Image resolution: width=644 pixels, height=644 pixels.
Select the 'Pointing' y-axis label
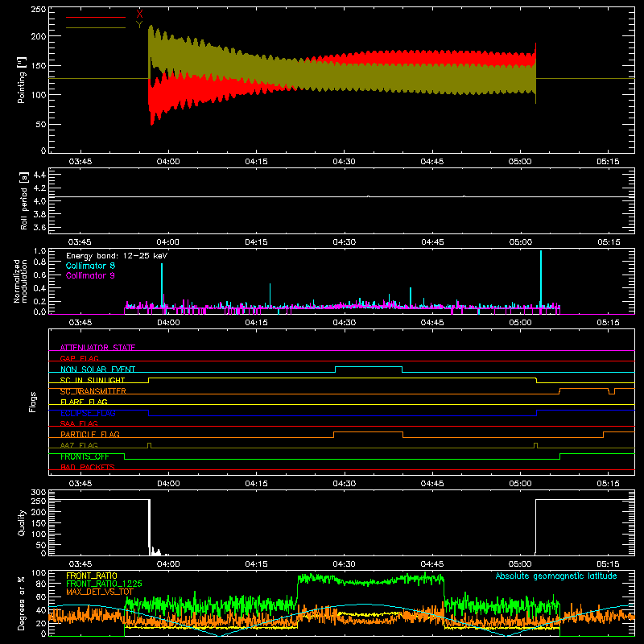(x=22, y=80)
